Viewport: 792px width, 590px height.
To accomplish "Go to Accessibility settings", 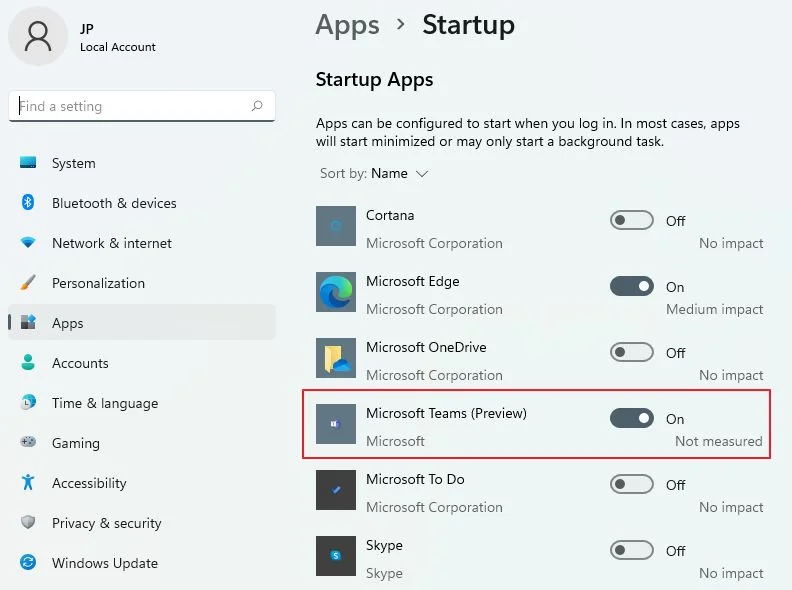I will pyautogui.click(x=142, y=482).
